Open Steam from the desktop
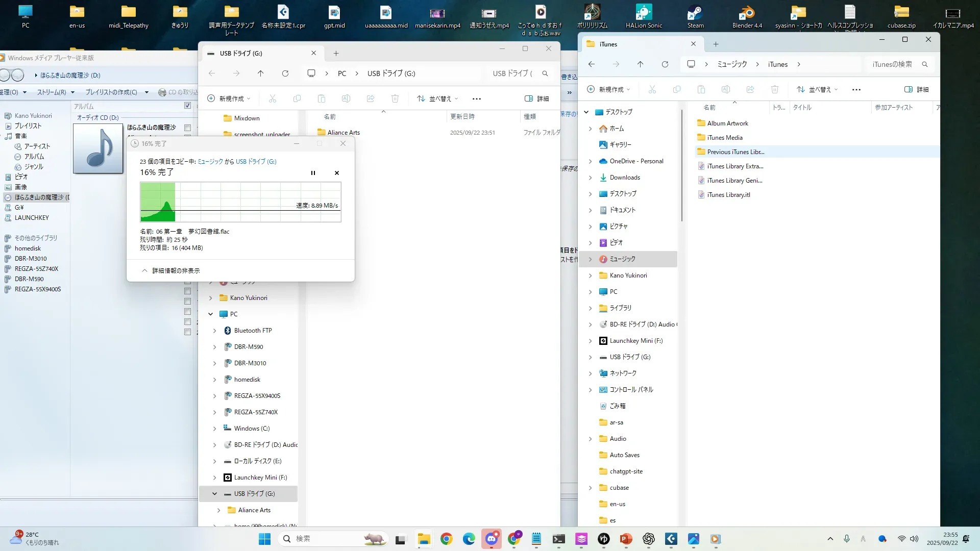 coord(695,15)
